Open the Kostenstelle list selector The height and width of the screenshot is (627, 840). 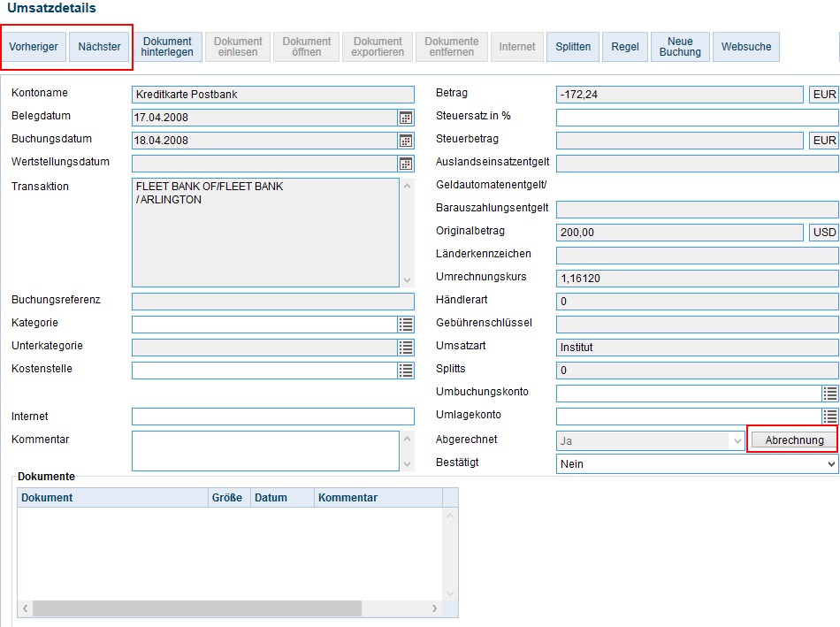[406, 371]
